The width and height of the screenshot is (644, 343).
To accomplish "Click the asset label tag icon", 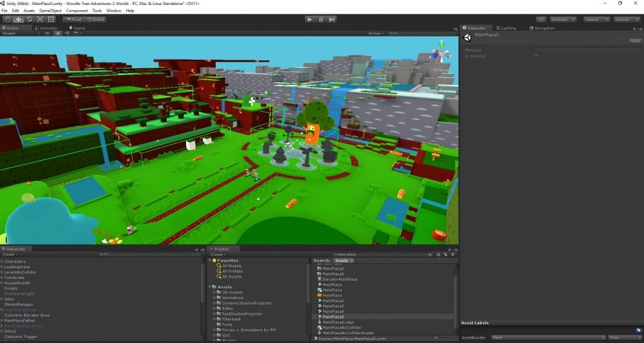I will point(639,330).
